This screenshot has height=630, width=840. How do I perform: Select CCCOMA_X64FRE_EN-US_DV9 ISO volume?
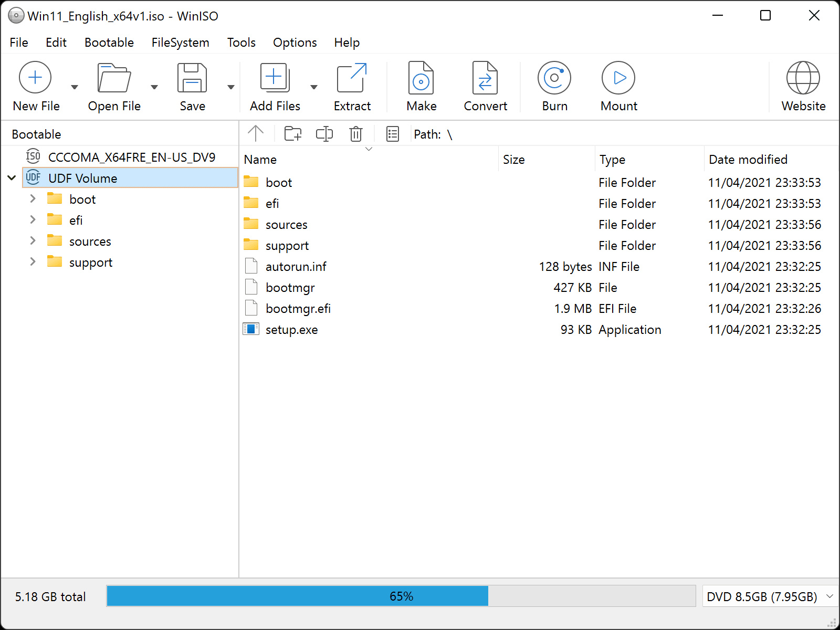coord(132,157)
